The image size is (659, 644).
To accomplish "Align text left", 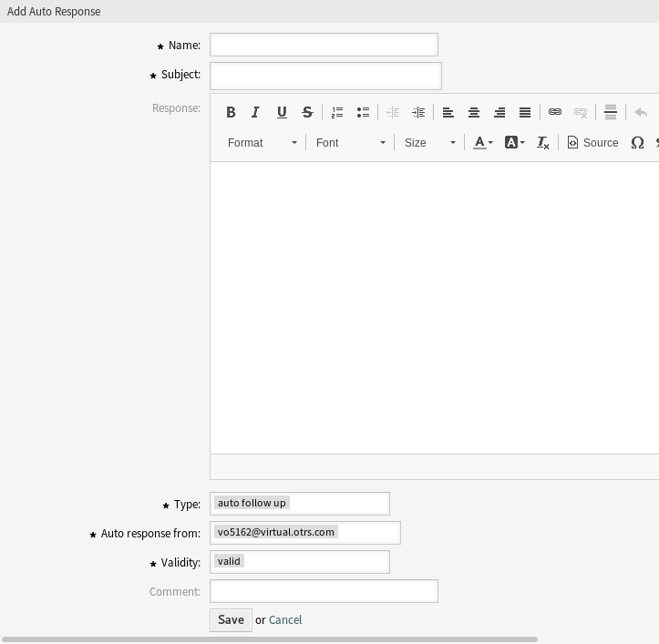I will tap(448, 112).
